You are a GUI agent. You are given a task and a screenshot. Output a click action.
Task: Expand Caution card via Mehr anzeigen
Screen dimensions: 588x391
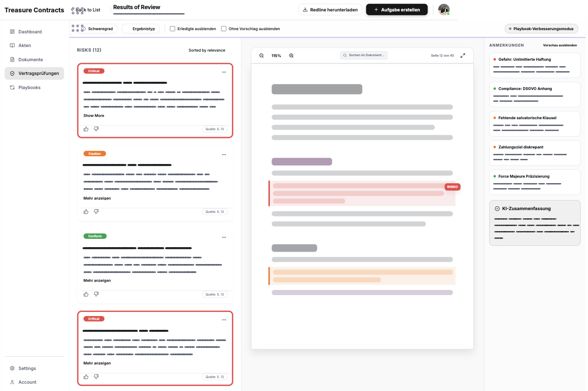tap(97, 198)
